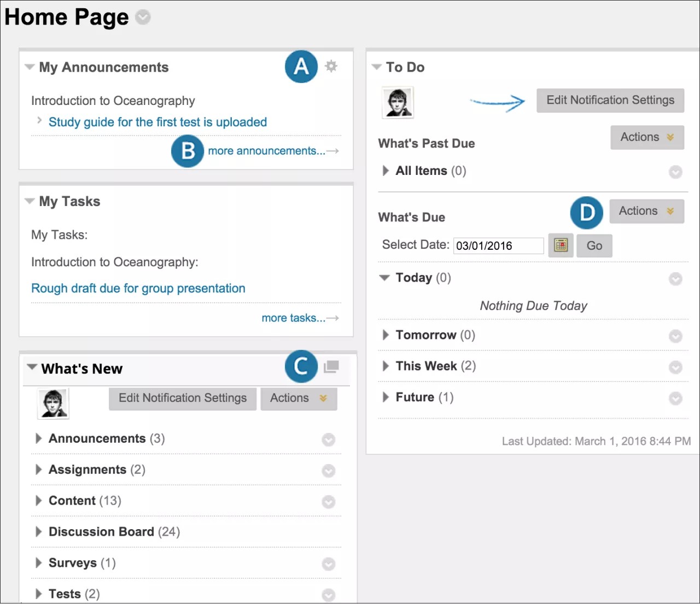The height and width of the screenshot is (604, 700).
Task: Click the chevron circle beside All Items
Action: (x=675, y=172)
